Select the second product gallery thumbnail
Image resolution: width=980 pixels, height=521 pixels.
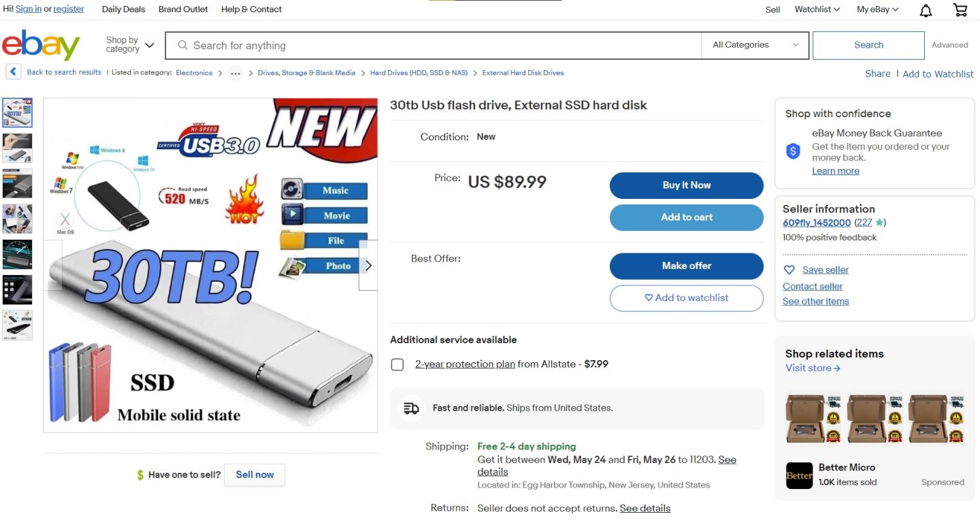click(17, 148)
